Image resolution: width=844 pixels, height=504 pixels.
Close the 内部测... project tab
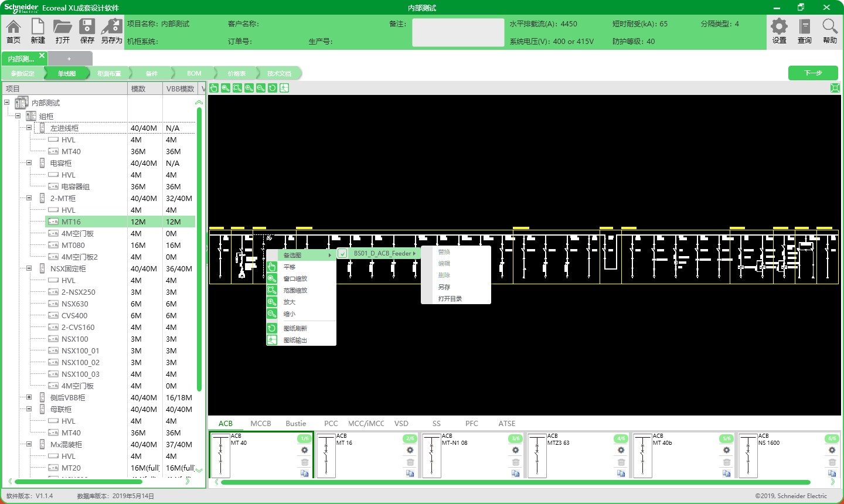[42, 56]
